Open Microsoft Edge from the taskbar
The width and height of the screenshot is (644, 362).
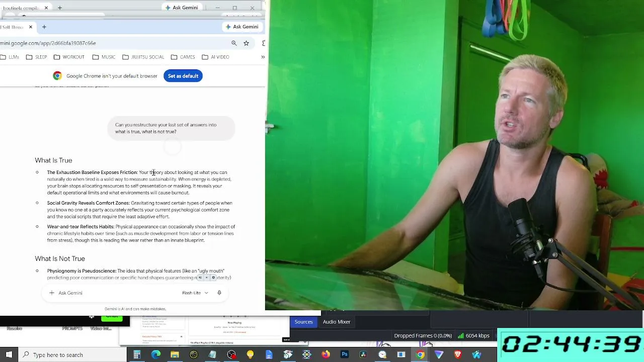[156, 355]
